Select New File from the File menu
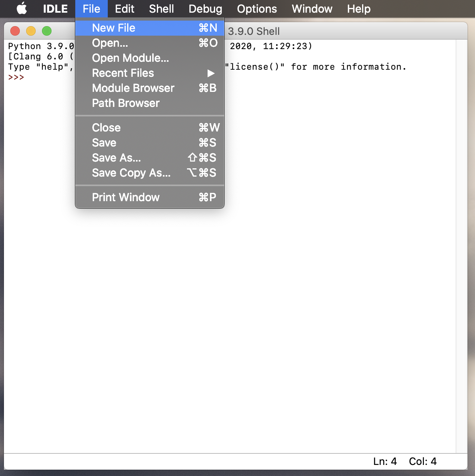This screenshot has height=476, width=475. pos(114,28)
